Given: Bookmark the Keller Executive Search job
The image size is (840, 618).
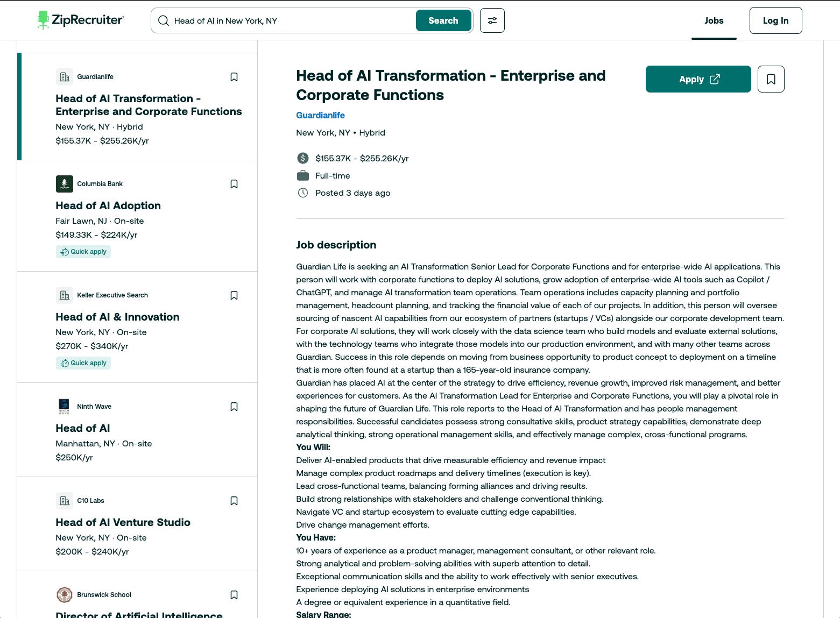Looking at the screenshot, I should [x=234, y=295].
